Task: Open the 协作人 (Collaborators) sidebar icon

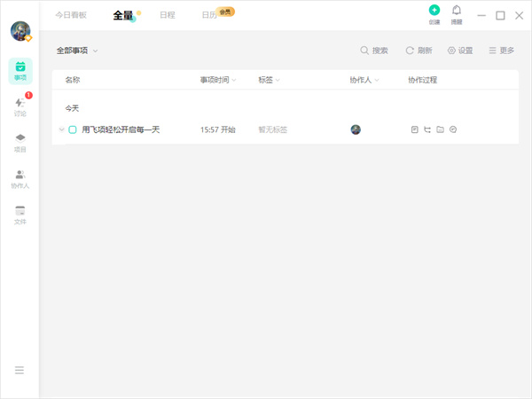Action: pyautogui.click(x=20, y=178)
